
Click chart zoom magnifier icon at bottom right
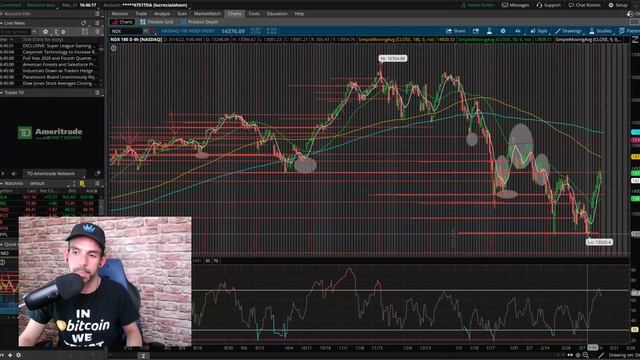[x=586, y=355]
